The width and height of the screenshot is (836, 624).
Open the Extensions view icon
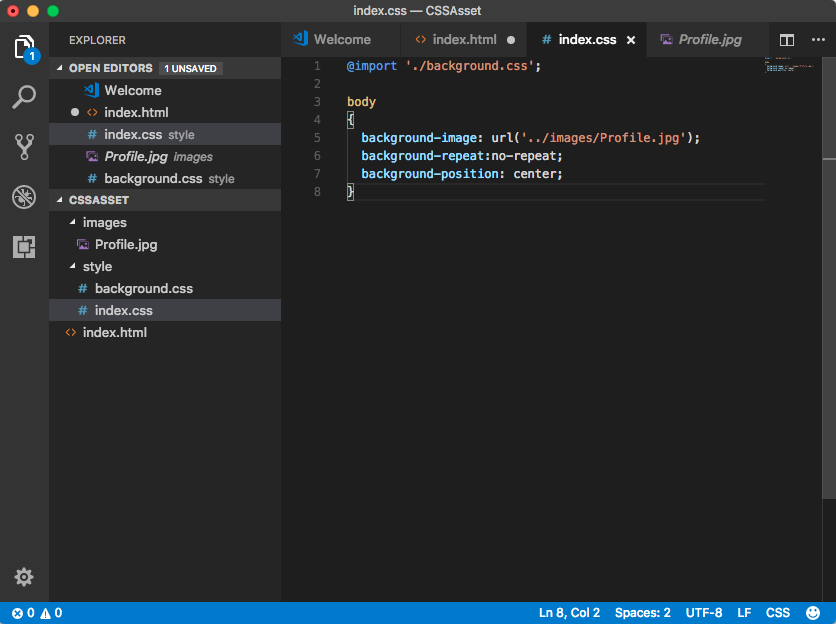click(24, 247)
